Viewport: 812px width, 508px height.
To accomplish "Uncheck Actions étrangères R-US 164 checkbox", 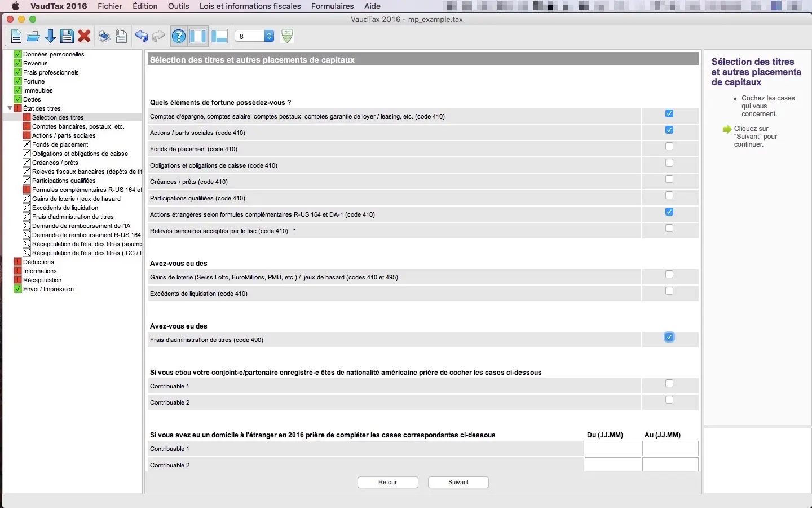I will (x=669, y=212).
